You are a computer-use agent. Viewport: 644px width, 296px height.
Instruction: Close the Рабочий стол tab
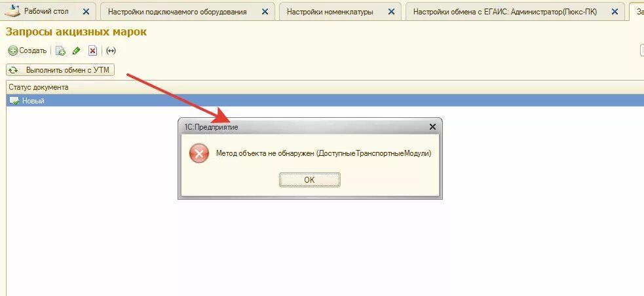(x=86, y=12)
